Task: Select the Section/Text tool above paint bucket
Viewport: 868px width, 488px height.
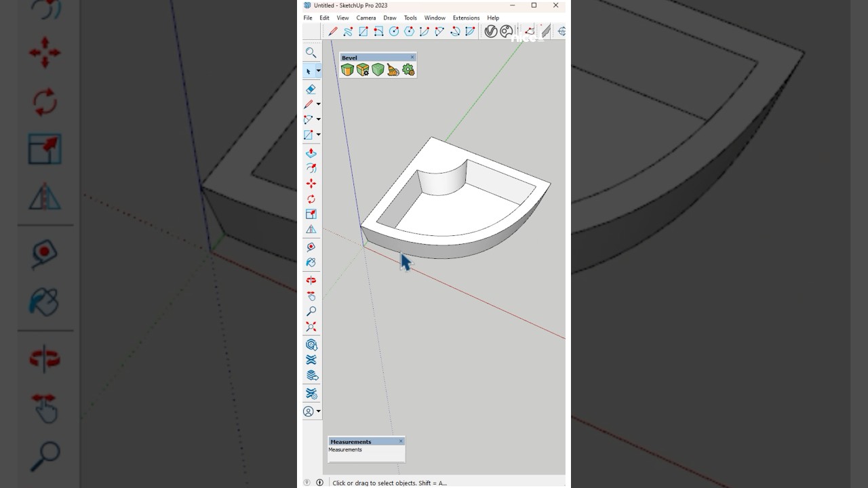Action: tap(311, 247)
